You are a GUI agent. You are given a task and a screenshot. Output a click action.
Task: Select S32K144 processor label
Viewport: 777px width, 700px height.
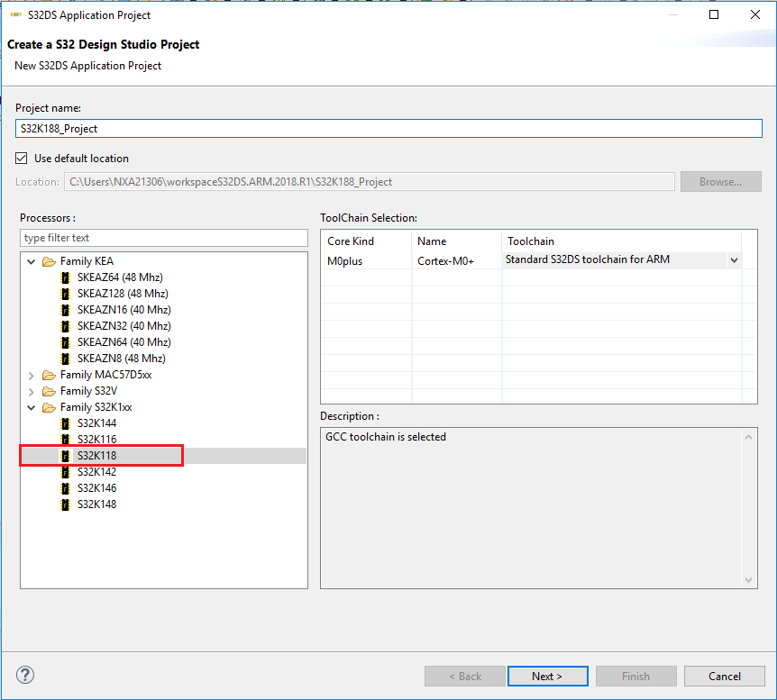click(x=96, y=423)
